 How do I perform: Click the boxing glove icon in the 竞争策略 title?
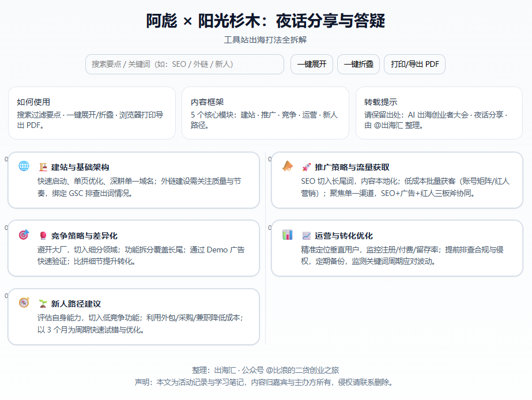44,235
